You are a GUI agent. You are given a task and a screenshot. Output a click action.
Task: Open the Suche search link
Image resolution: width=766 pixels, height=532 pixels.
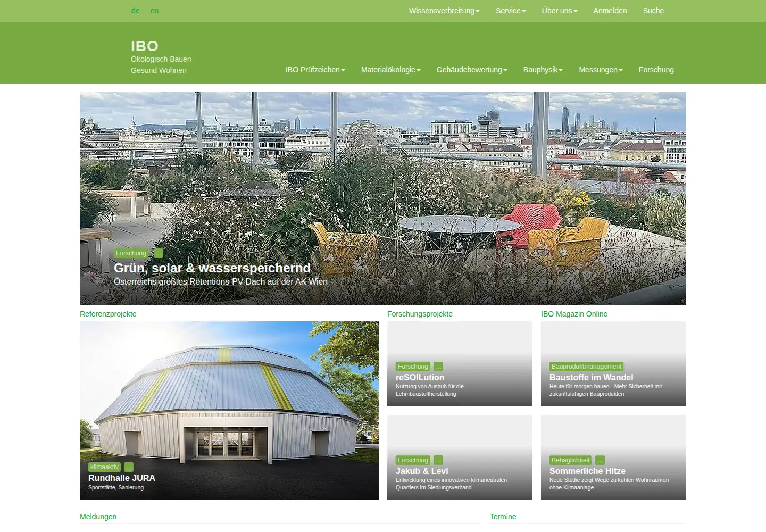click(653, 11)
